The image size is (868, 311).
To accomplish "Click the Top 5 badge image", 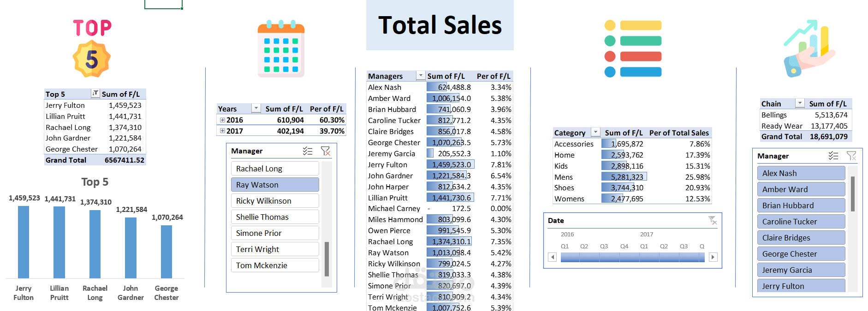I will [x=92, y=48].
